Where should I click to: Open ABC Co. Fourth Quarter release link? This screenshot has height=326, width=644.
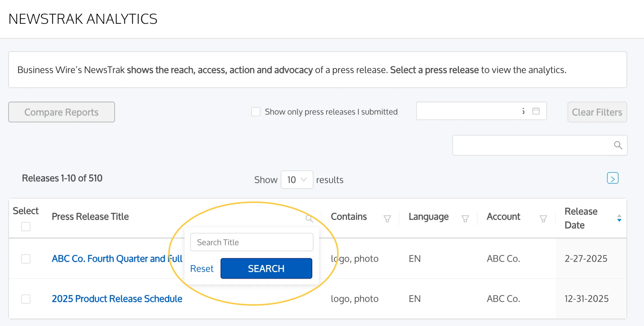(x=117, y=258)
